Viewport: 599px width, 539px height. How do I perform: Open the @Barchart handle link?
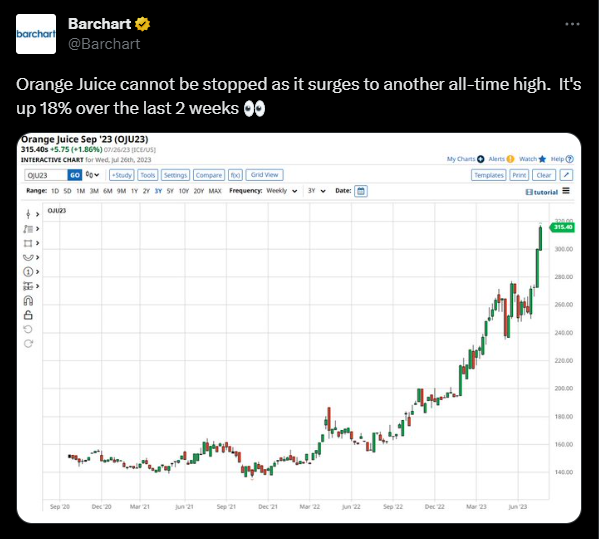click(104, 44)
